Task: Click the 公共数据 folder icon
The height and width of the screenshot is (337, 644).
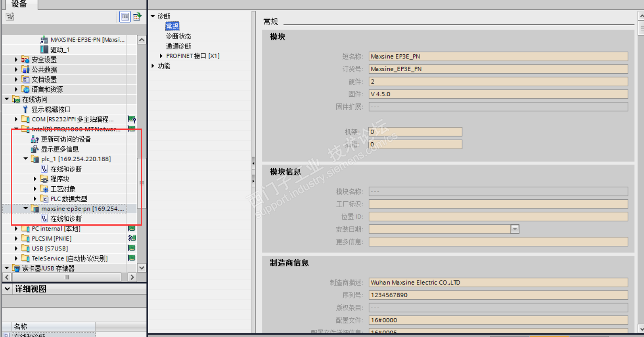Action: [26, 69]
